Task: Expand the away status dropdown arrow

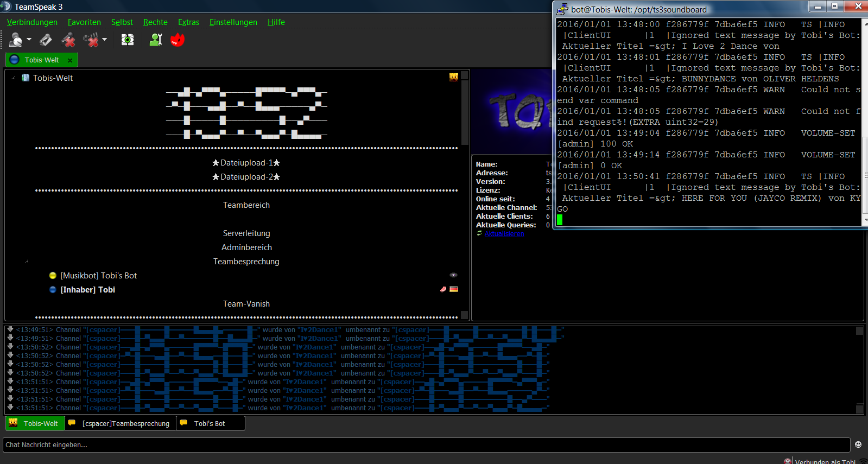Action: tap(29, 40)
